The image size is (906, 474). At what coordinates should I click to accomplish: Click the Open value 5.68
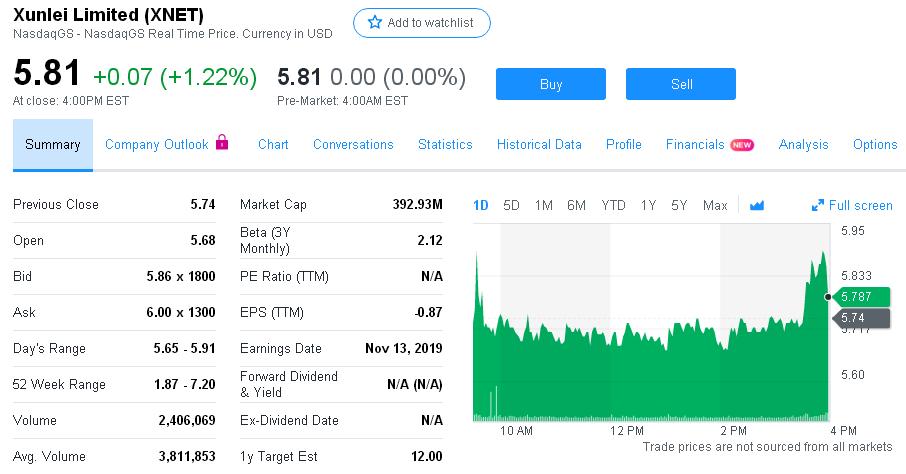coord(203,240)
